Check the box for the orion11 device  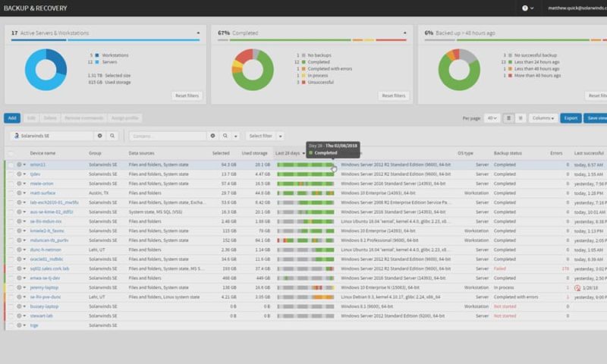click(11, 165)
